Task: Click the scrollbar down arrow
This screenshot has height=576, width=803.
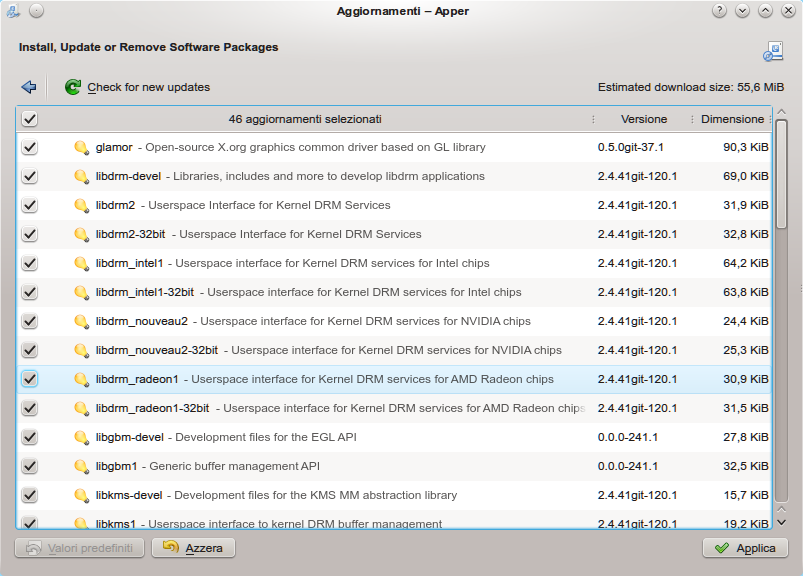Action: pyautogui.click(x=782, y=521)
